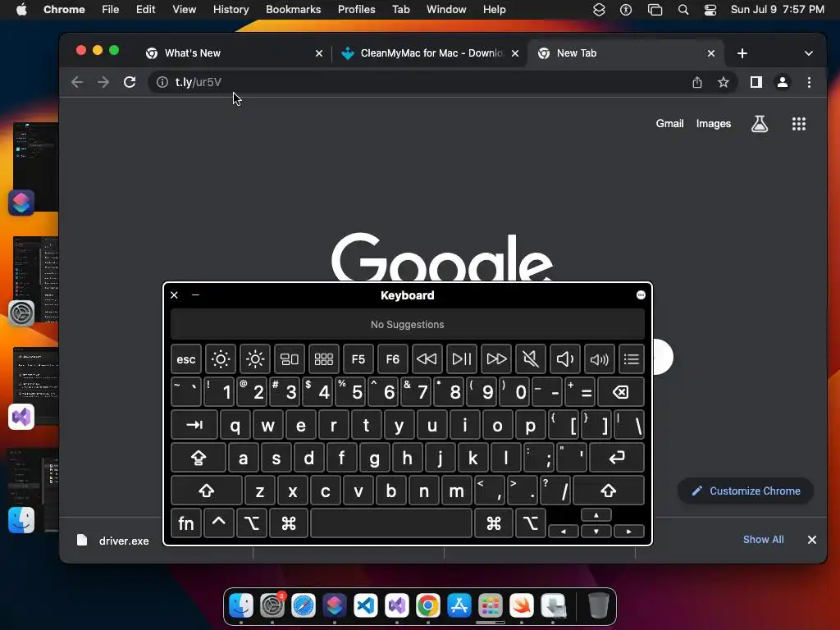Open the driver.exe download item
Image resolution: width=840 pixels, height=630 pixels.
[113, 540]
